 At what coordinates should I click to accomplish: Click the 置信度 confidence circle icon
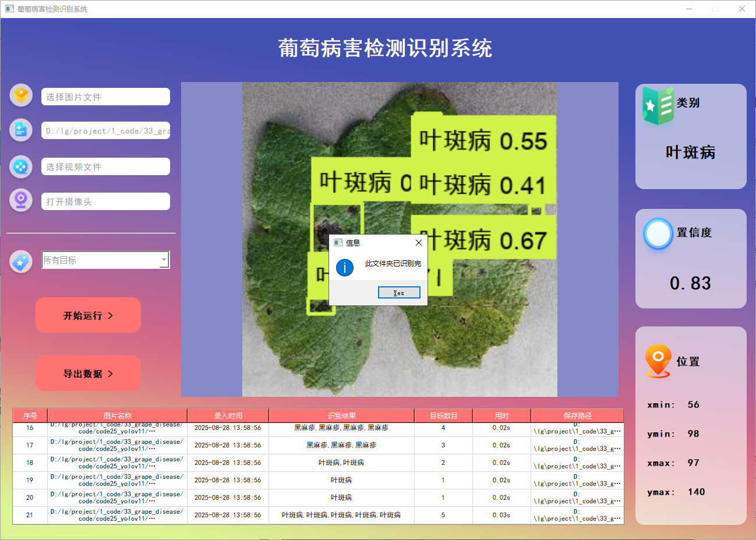[x=658, y=234]
